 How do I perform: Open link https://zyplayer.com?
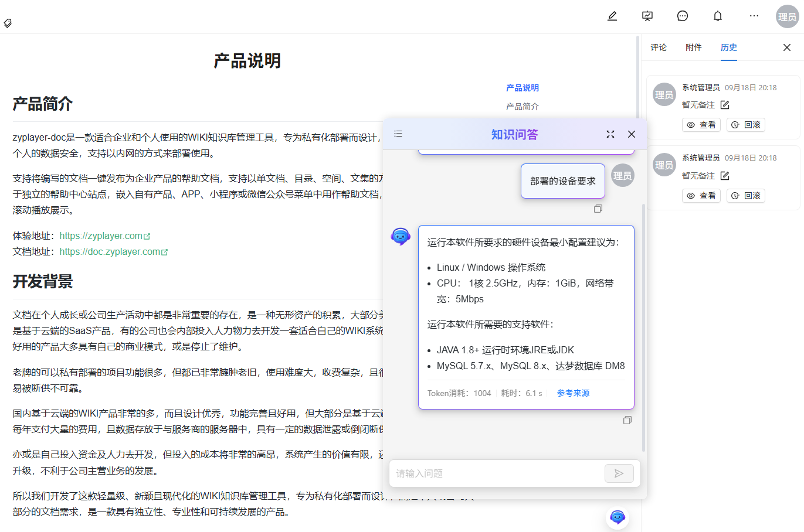pos(105,236)
